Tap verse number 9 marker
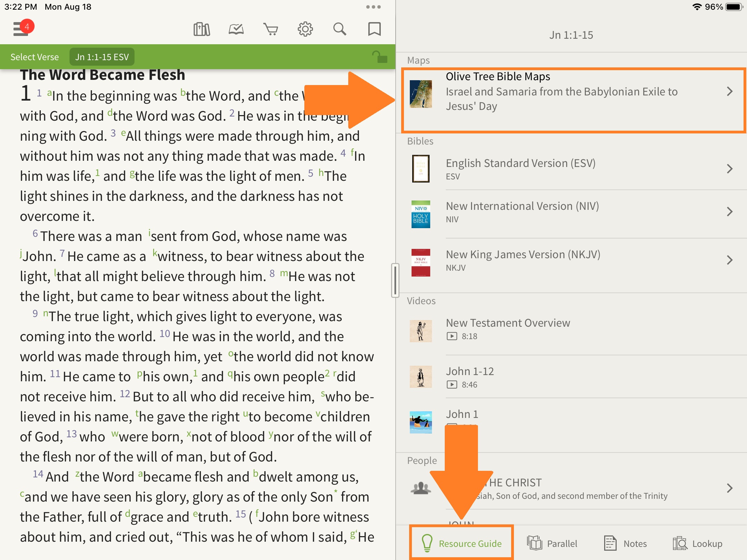 pos(35,313)
